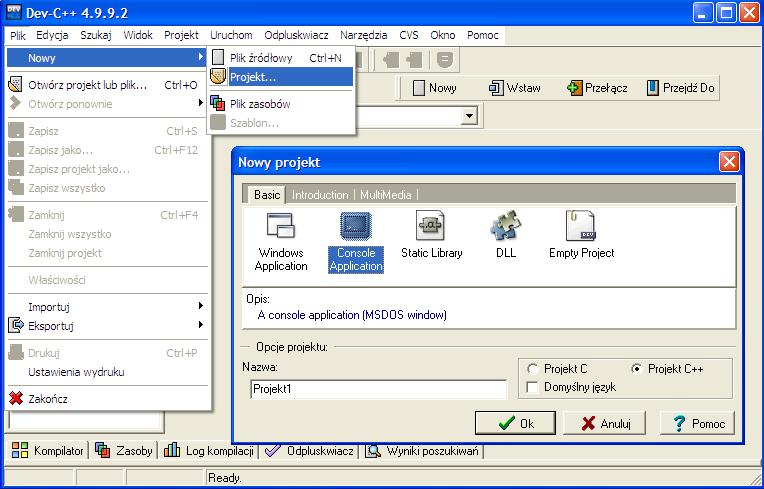Click the Pomoc button in the dialog
The image size is (764, 489).
[697, 423]
